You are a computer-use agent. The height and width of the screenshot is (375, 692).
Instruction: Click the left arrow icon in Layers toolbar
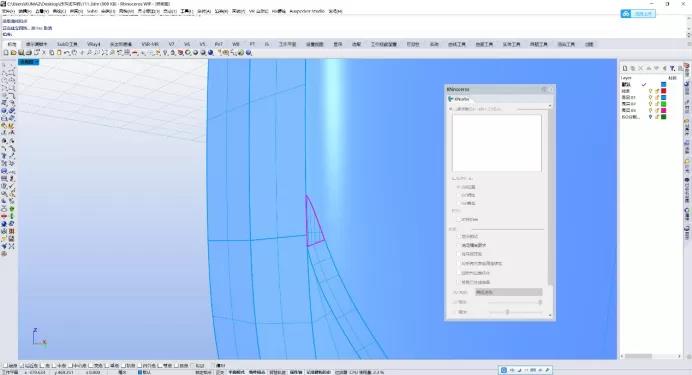point(664,68)
